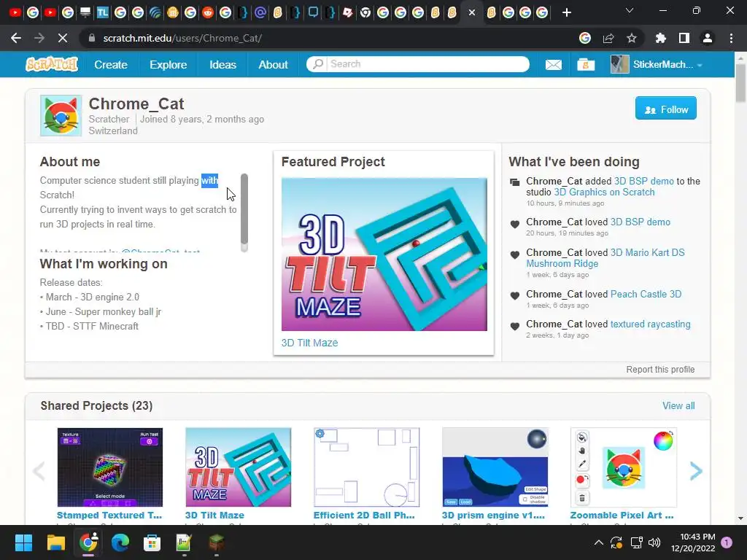
Task: Open Peach Castle 3D project link
Action: (646, 294)
